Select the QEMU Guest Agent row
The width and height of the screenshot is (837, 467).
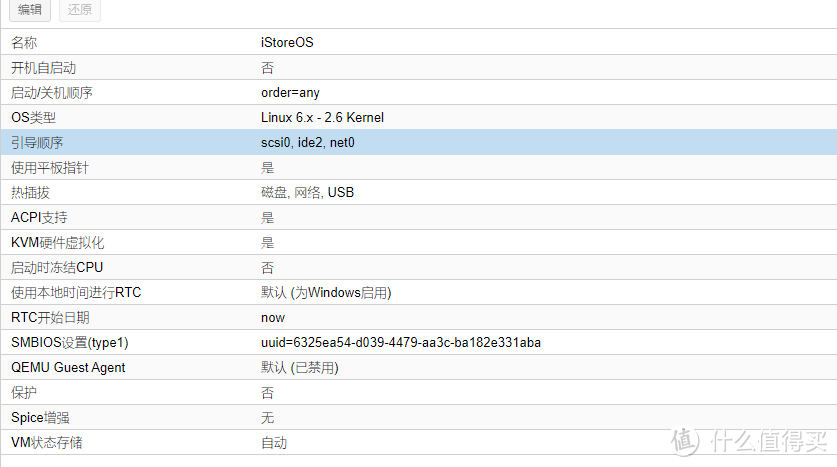pos(418,367)
